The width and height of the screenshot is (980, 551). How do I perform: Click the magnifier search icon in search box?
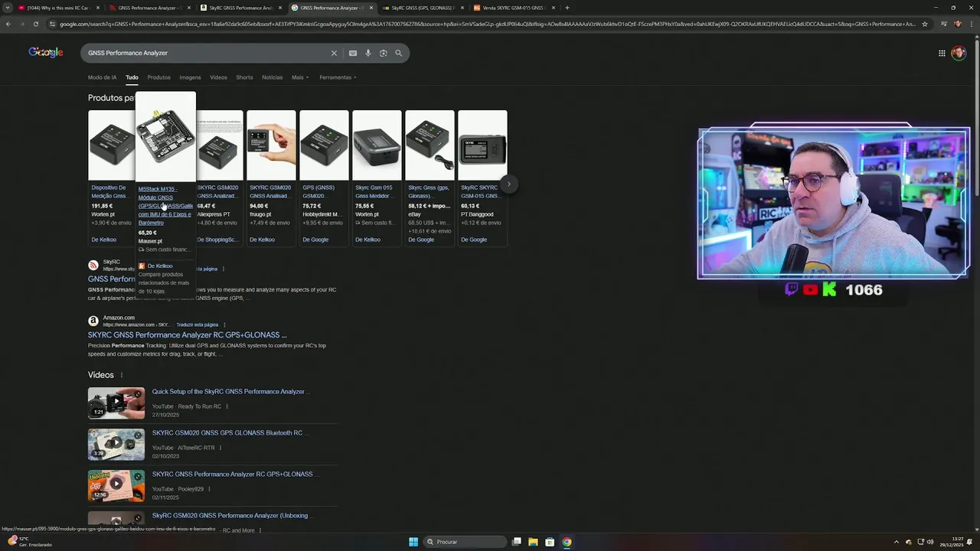point(398,53)
